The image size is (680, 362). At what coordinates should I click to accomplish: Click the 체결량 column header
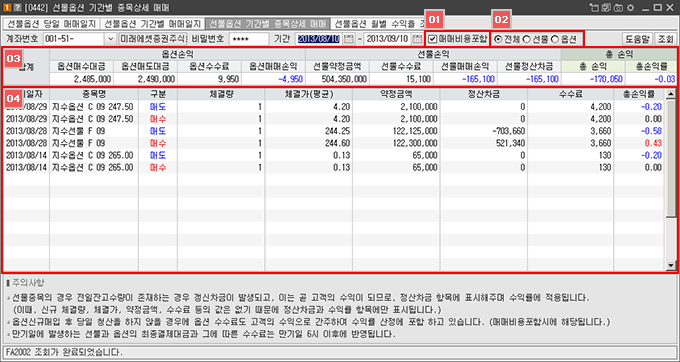coord(221,94)
